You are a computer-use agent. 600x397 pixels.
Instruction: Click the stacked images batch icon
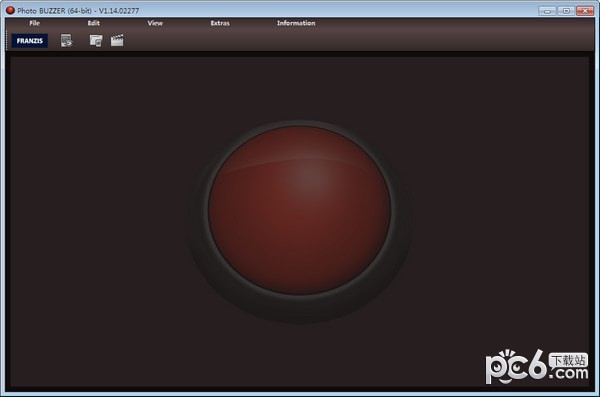tap(96, 40)
